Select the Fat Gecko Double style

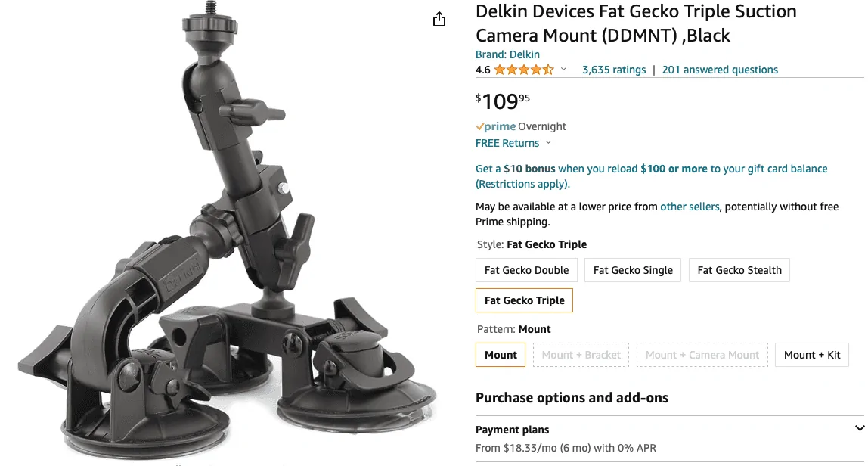point(526,270)
